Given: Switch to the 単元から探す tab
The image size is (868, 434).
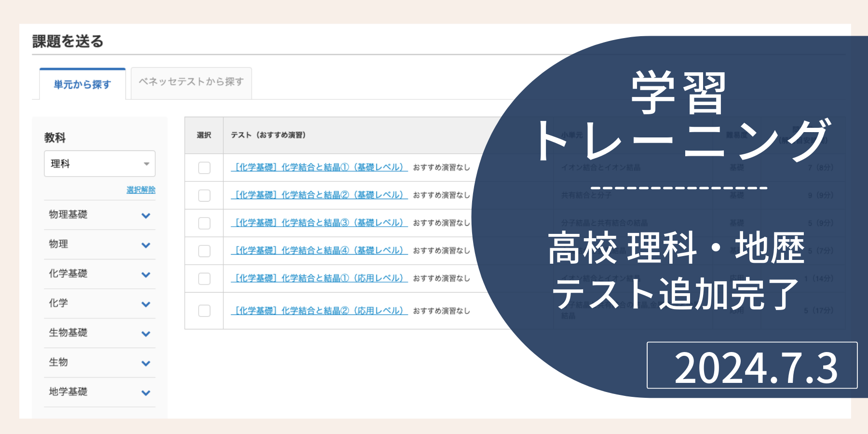Looking at the screenshot, I should [82, 84].
